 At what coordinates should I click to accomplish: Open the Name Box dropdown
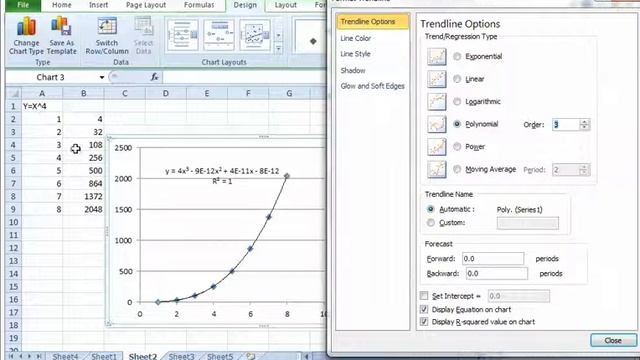102,77
